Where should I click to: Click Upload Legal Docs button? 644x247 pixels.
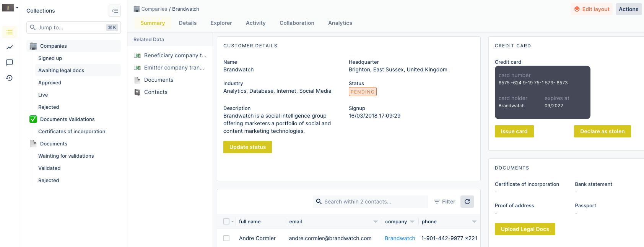525,229
